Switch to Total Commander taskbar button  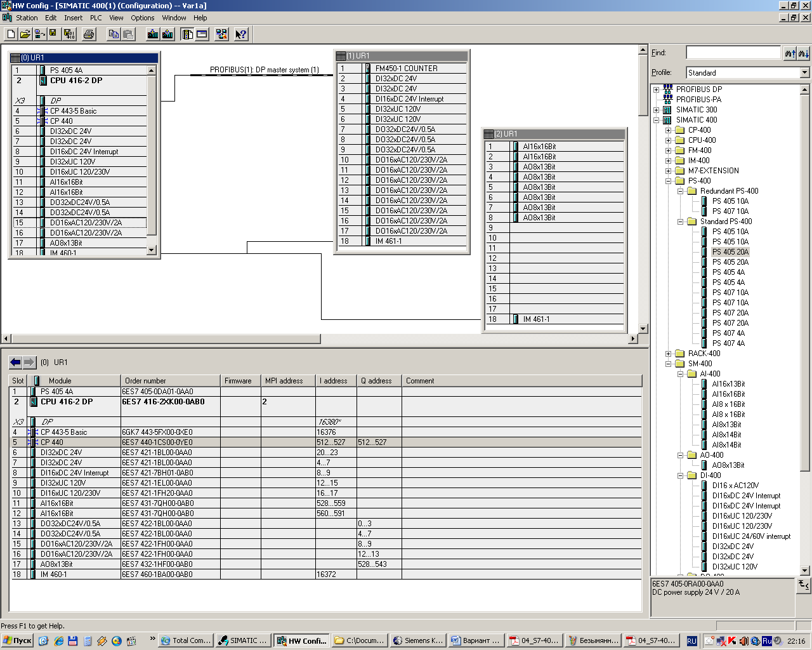(184, 640)
